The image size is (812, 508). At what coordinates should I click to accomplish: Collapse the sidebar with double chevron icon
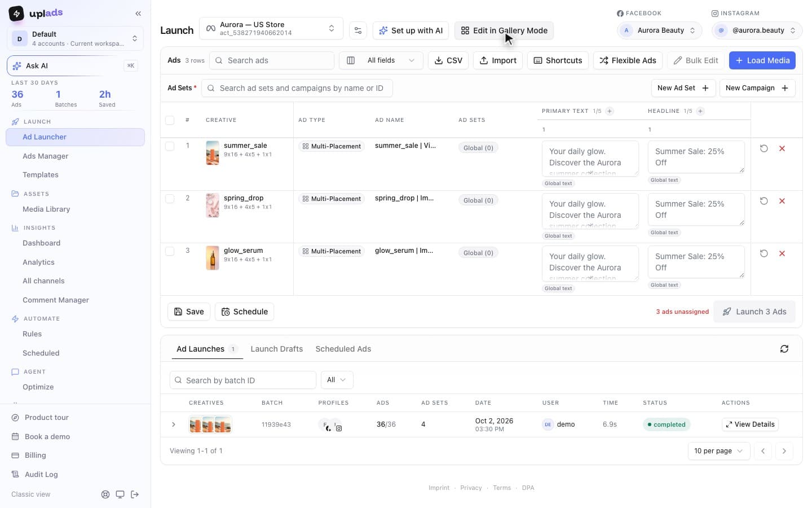point(138,14)
